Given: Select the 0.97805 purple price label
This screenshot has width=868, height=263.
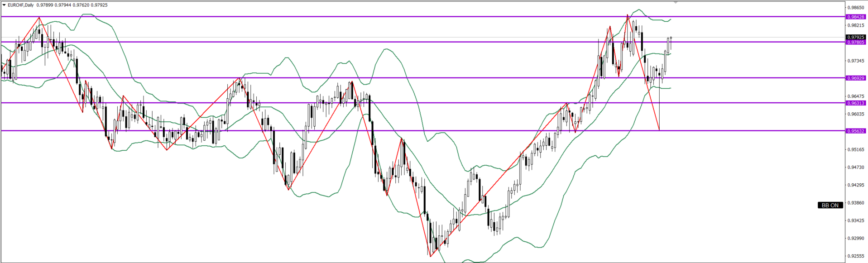Looking at the screenshot, I should (855, 42).
